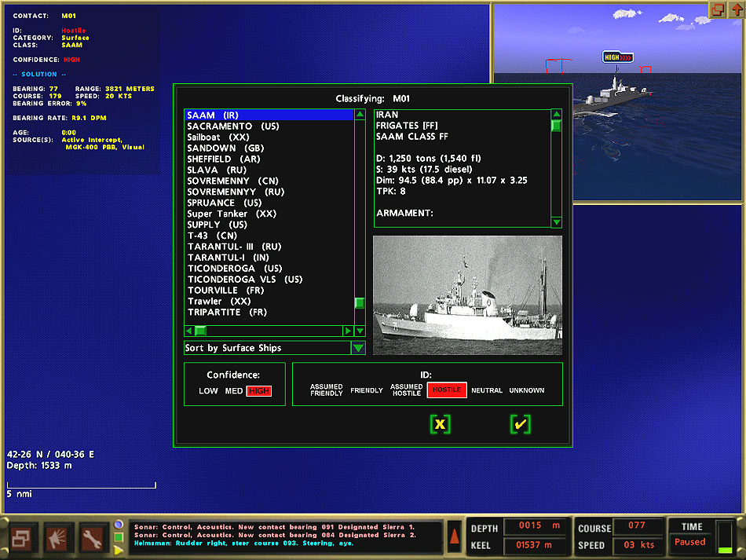Open the station windows icon in bottom bar
Screen dimensions: 746x560
coord(20,538)
